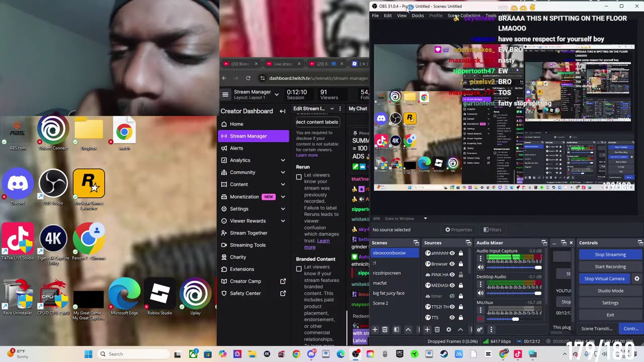Reload the Twitch dashboard page in Chrome
644x362 pixels.
point(248,78)
